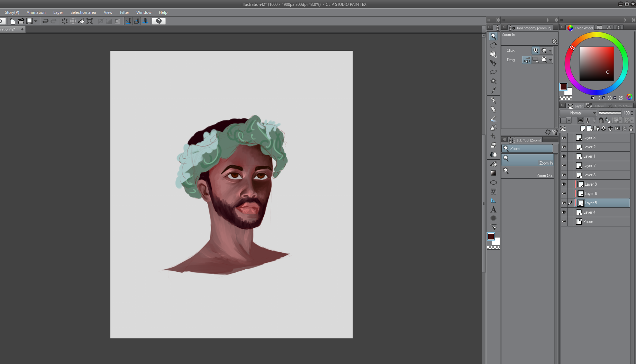Hide Layer 9 using its eye icon

[x=564, y=184]
